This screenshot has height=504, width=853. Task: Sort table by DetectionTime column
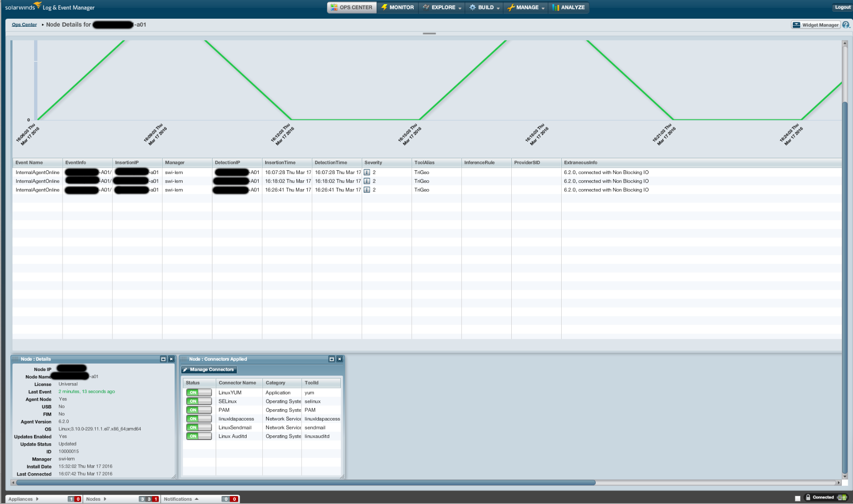click(x=337, y=162)
